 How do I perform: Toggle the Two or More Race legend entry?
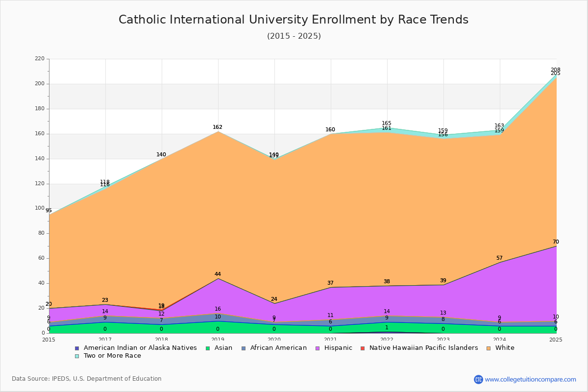108,356
